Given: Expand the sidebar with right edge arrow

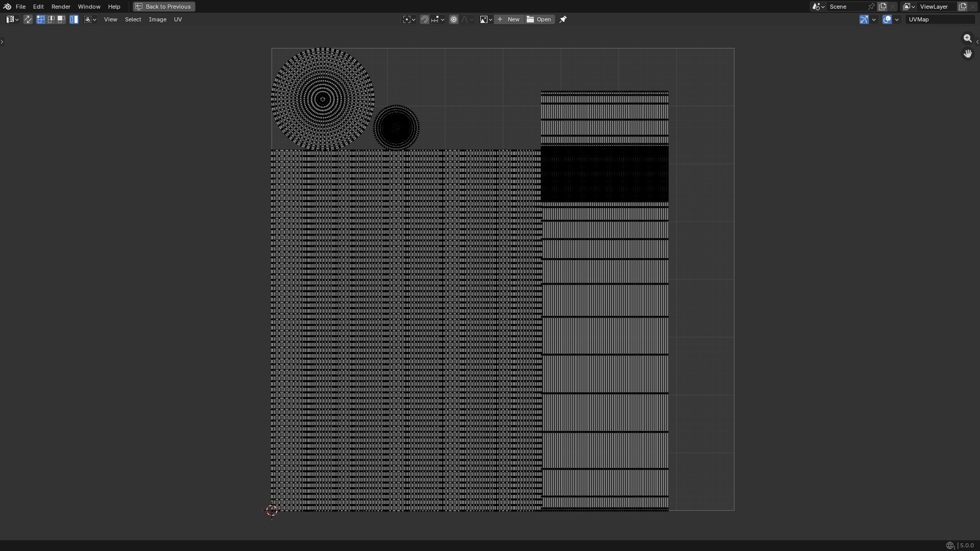Looking at the screenshot, I should (977, 42).
